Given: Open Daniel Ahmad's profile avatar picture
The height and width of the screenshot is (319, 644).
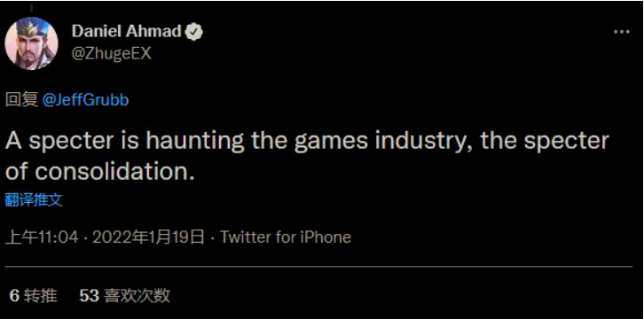Looking at the screenshot, I should [31, 43].
